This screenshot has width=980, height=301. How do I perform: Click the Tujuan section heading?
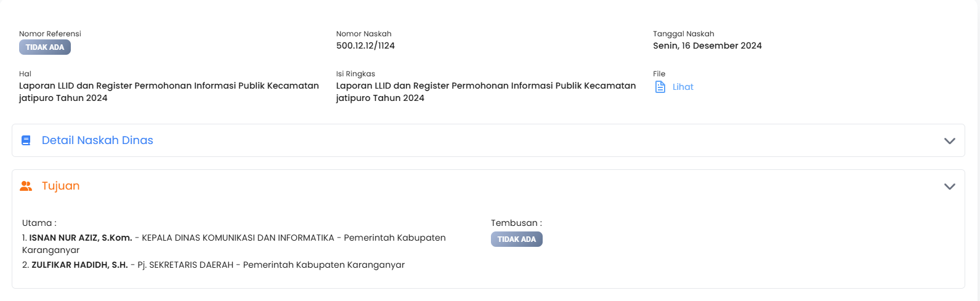coord(60,186)
